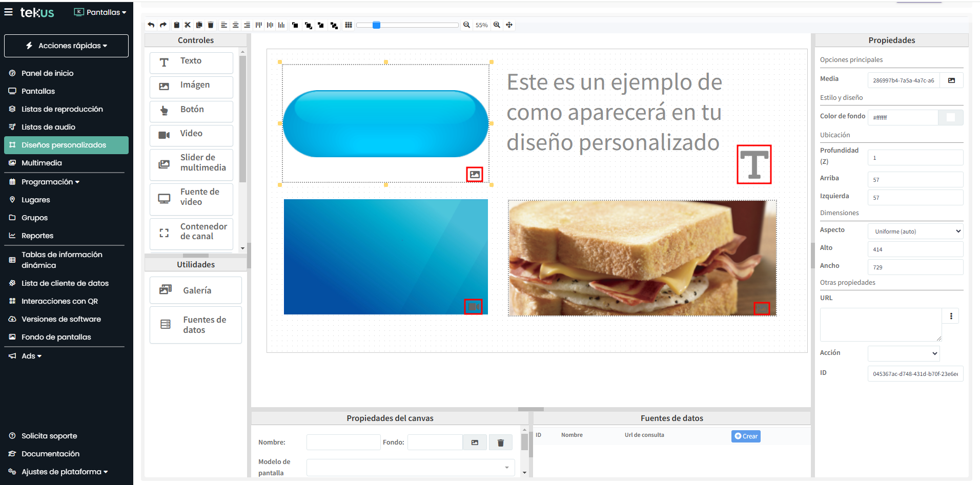
Task: Zoom in with the magnifier plus icon
Action: [x=497, y=25]
